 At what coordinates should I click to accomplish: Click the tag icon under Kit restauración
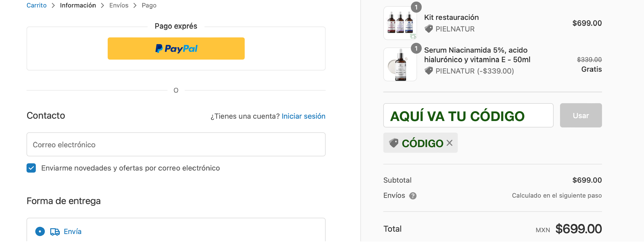(429, 29)
